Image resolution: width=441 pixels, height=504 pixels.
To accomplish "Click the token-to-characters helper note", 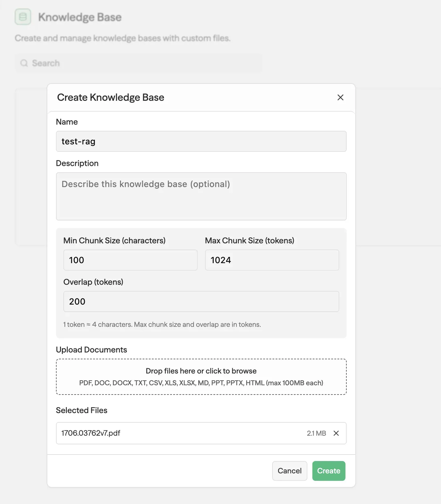I will click(162, 325).
